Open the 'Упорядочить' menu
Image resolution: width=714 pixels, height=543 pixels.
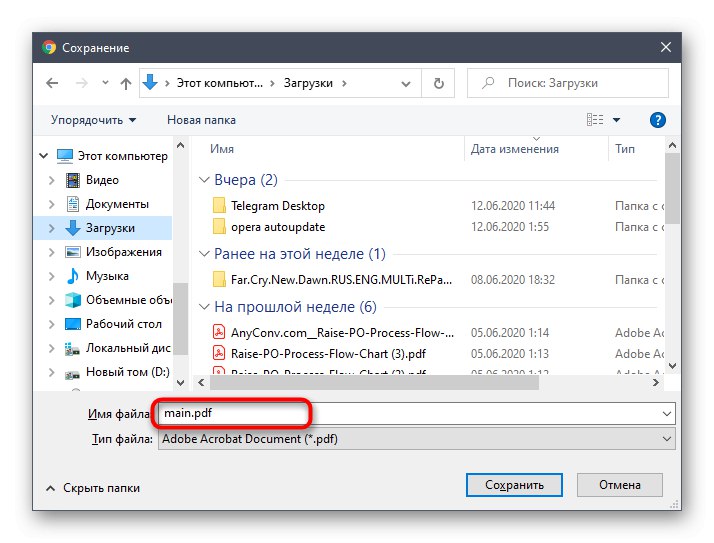coord(93,120)
